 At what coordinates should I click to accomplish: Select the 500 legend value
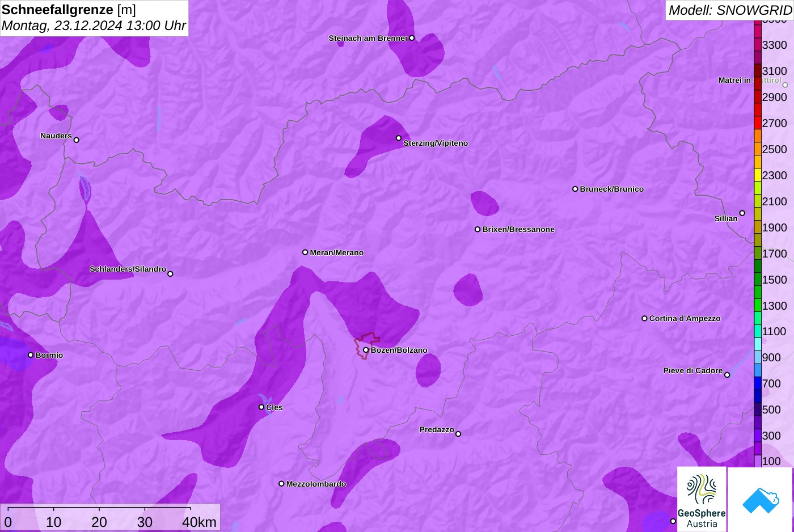(771, 409)
